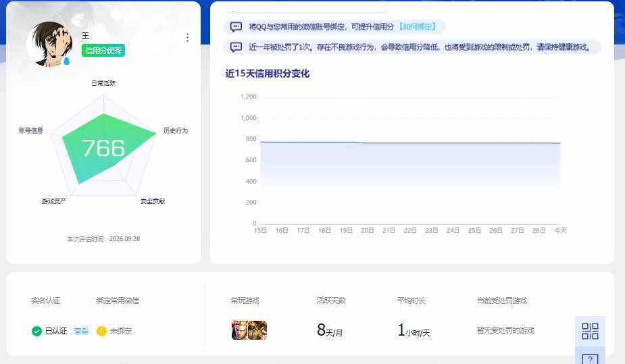Click the 1,200 value on the y-axis

[x=249, y=97]
